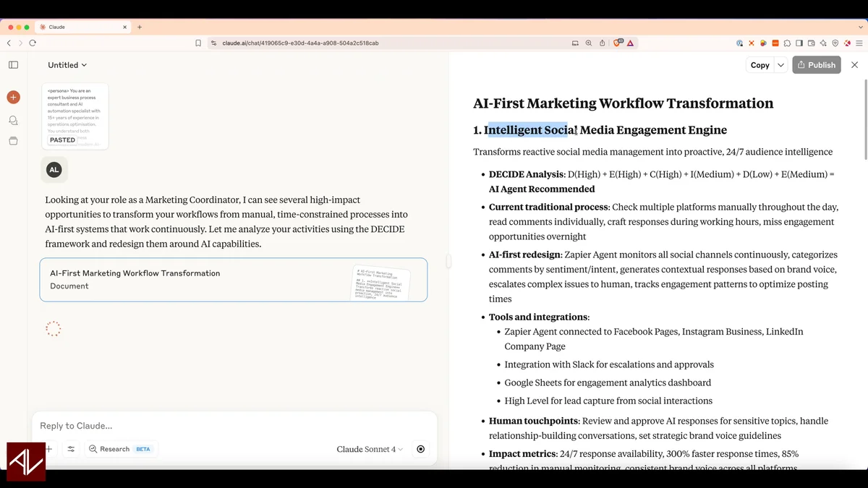Share this page icon in address bar

coord(602,43)
